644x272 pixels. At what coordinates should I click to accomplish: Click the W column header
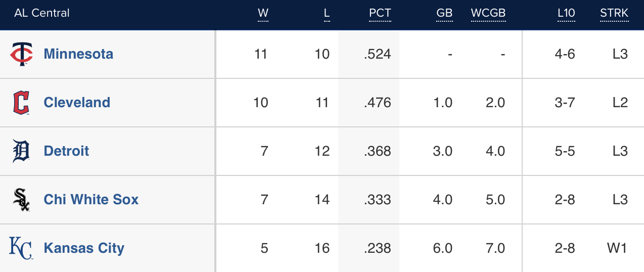point(263,13)
